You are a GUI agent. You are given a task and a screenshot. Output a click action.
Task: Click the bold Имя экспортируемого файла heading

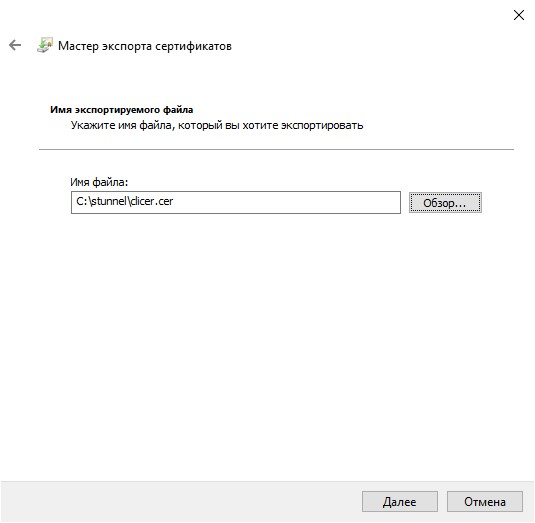121,110
